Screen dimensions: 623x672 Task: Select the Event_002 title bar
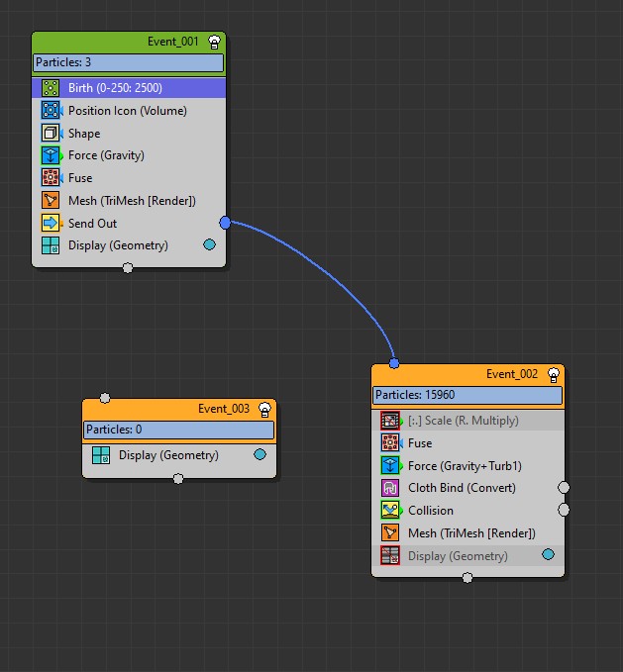pyautogui.click(x=466, y=374)
